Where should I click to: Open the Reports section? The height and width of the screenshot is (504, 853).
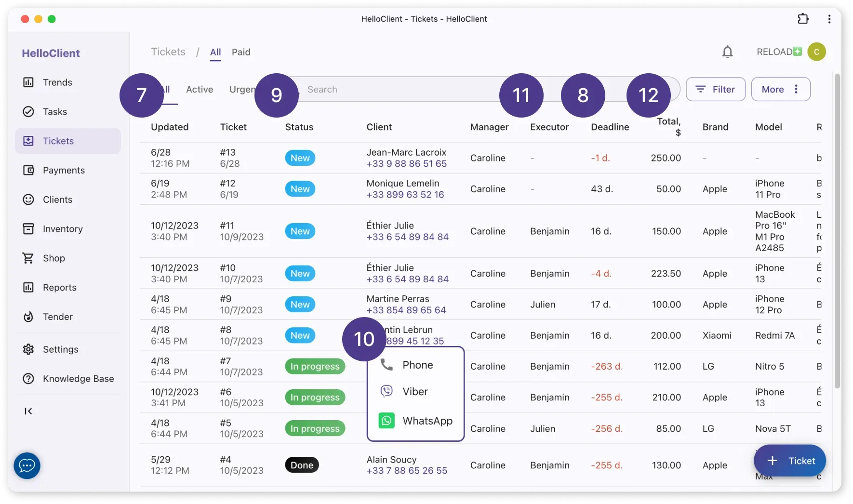pyautogui.click(x=59, y=287)
